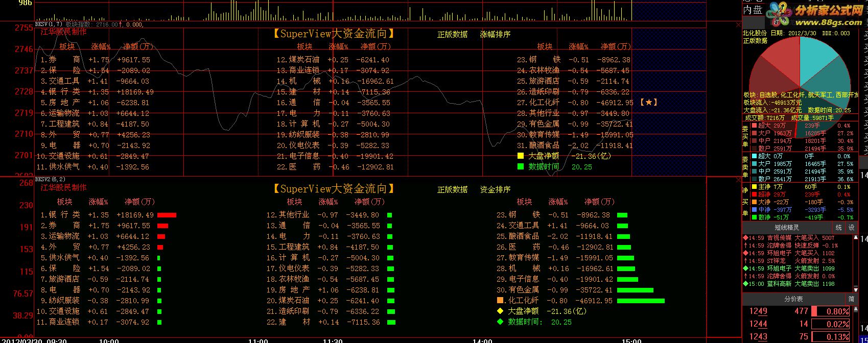Click green 散净 legend square
This screenshot has width=868, height=343.
[754, 217]
